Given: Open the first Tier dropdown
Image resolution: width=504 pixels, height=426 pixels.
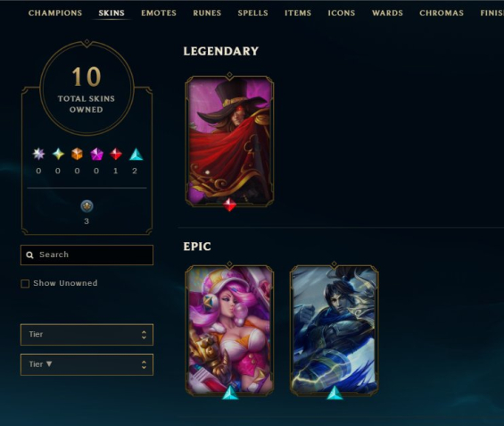Looking at the screenshot, I should coord(87,335).
